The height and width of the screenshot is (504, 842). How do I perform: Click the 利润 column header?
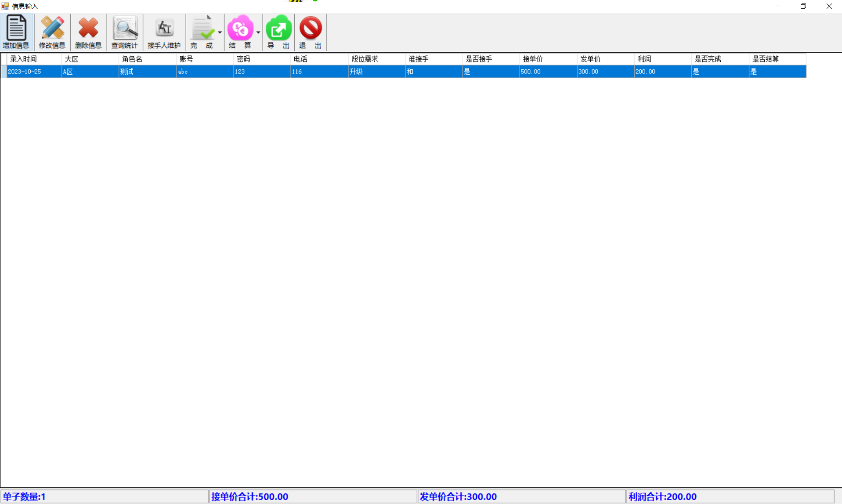click(663, 59)
